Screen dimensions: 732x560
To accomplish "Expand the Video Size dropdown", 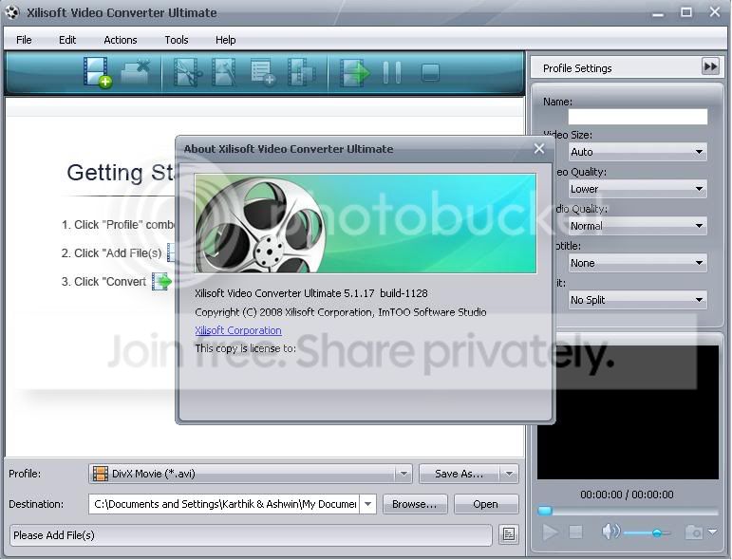I will (699, 152).
